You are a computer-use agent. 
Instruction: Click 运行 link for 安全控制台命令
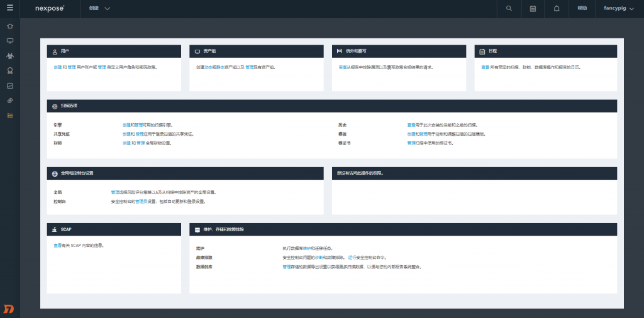point(352,258)
